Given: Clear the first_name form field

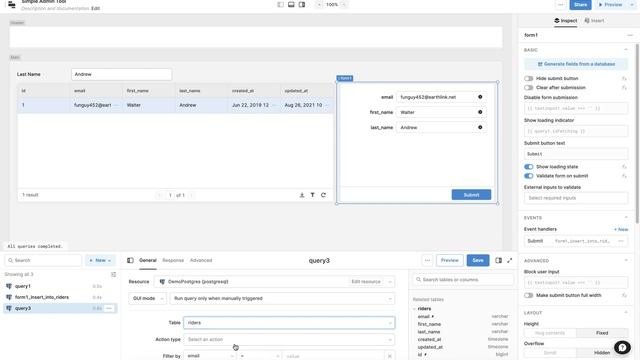Looking at the screenshot, I should coord(480,112).
